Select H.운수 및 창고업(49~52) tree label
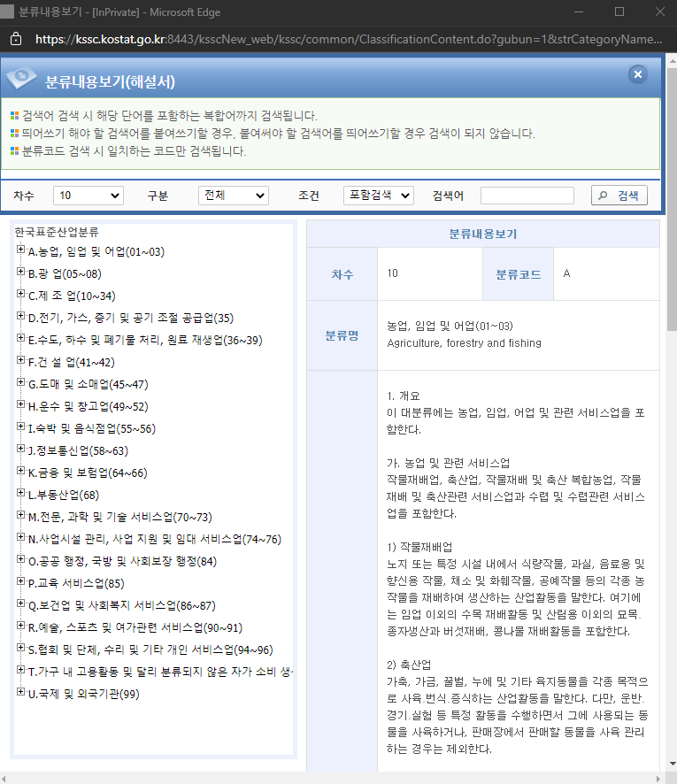 pos(88,407)
